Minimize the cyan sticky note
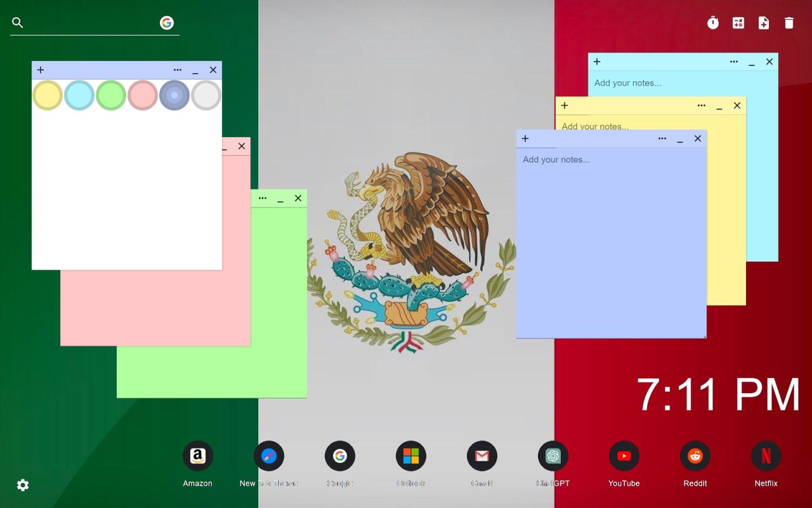The image size is (812, 508). point(752,63)
